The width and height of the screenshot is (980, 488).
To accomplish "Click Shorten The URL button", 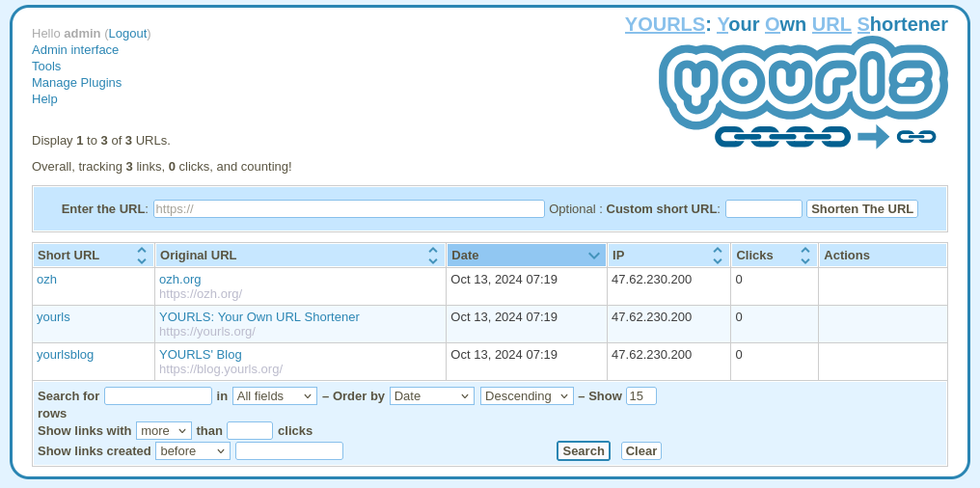I will coord(862,208).
